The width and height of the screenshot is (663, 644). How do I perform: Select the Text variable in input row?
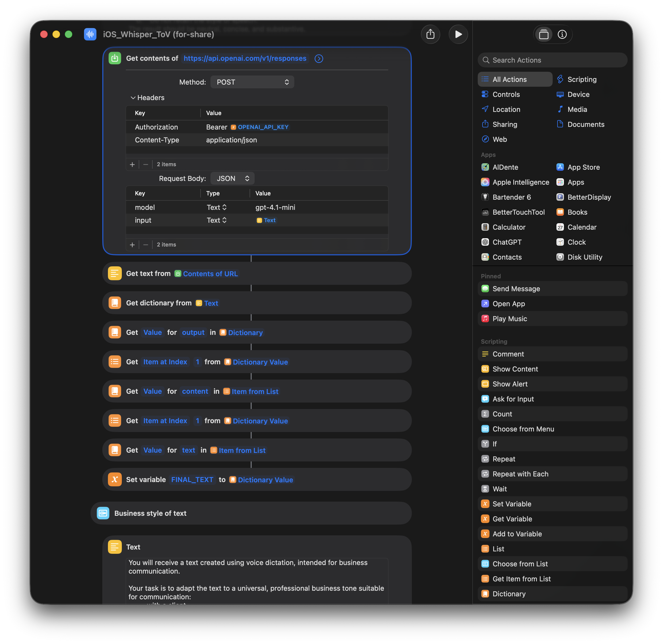266,220
